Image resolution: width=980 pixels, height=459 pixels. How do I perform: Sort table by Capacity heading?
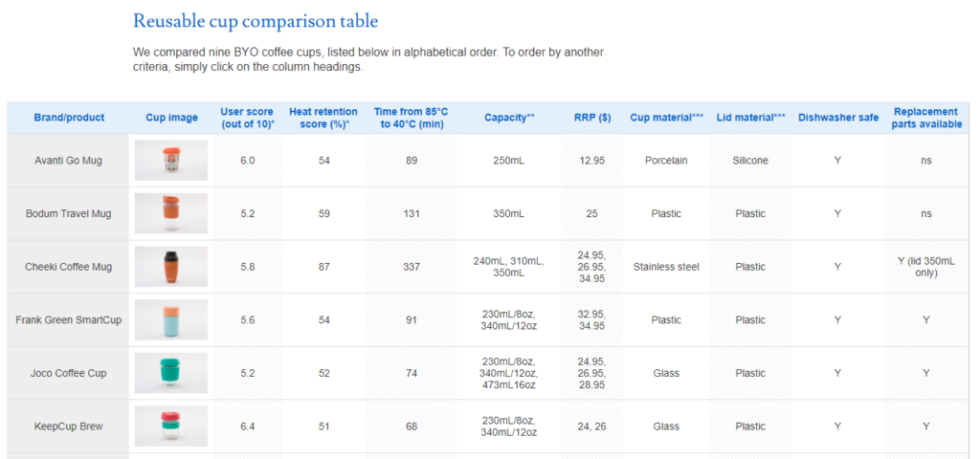[508, 118]
